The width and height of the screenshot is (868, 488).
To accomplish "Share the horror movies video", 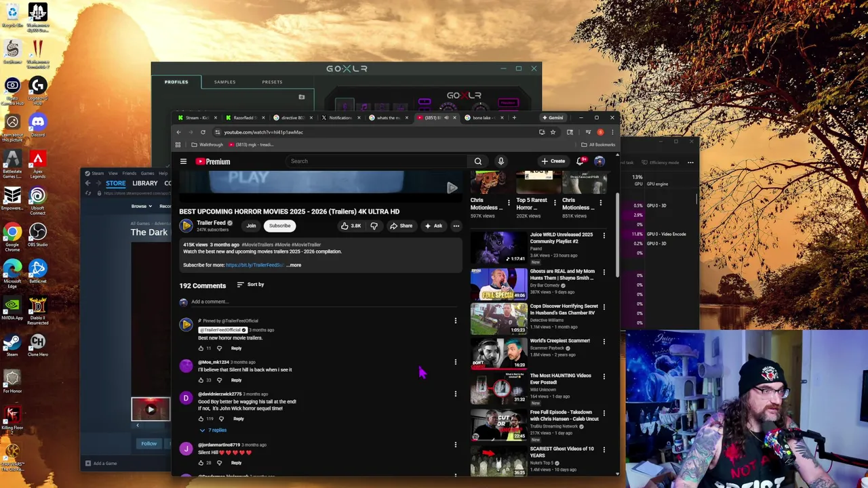I will (401, 226).
